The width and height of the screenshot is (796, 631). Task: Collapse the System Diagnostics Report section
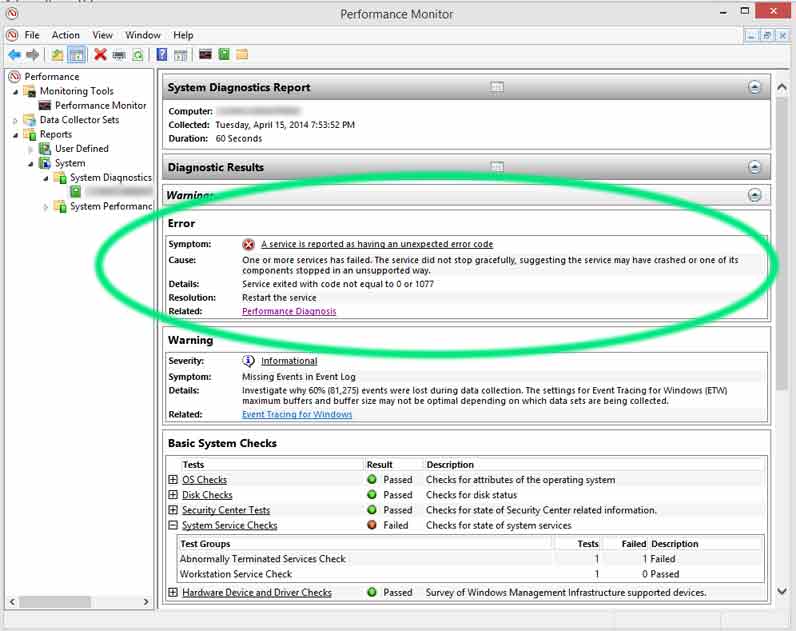tap(754, 87)
